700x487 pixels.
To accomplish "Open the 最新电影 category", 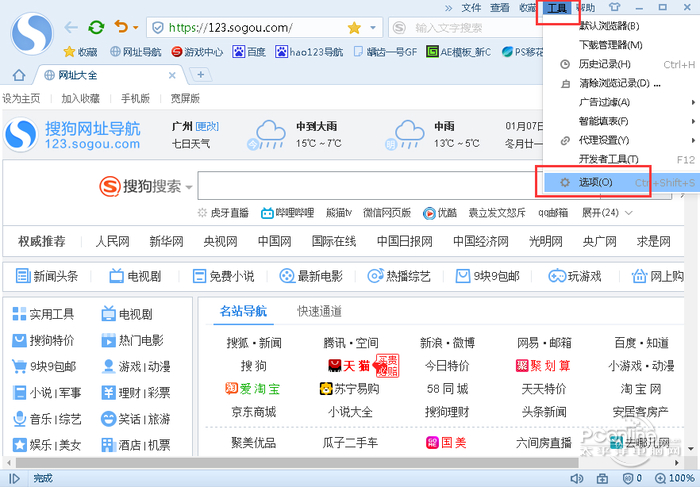I will [311, 276].
